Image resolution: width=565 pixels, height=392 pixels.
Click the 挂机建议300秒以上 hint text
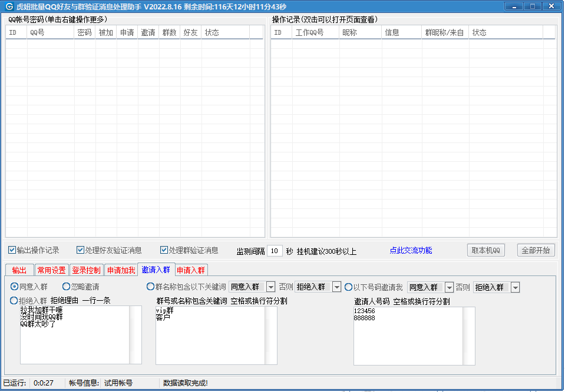tap(326, 251)
